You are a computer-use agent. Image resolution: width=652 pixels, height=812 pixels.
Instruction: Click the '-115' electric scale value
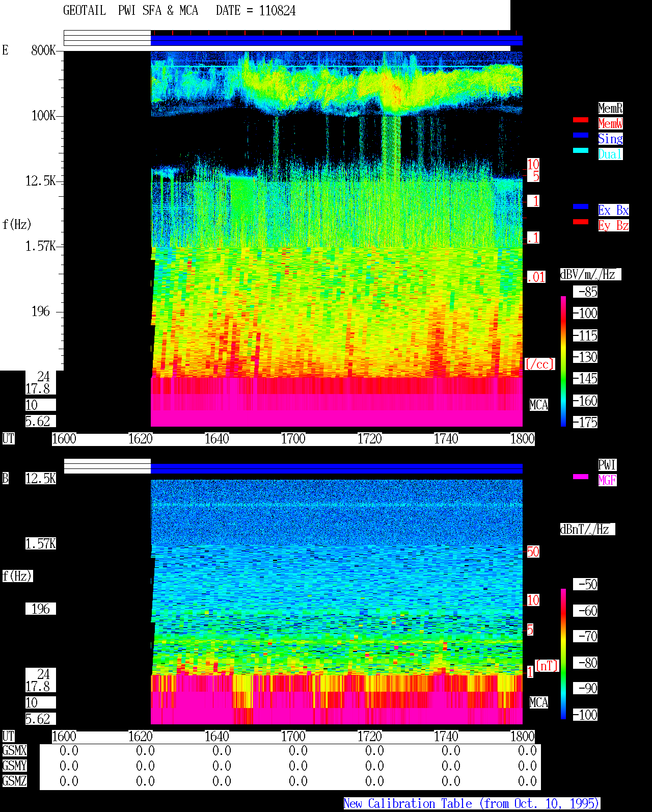[x=585, y=335]
